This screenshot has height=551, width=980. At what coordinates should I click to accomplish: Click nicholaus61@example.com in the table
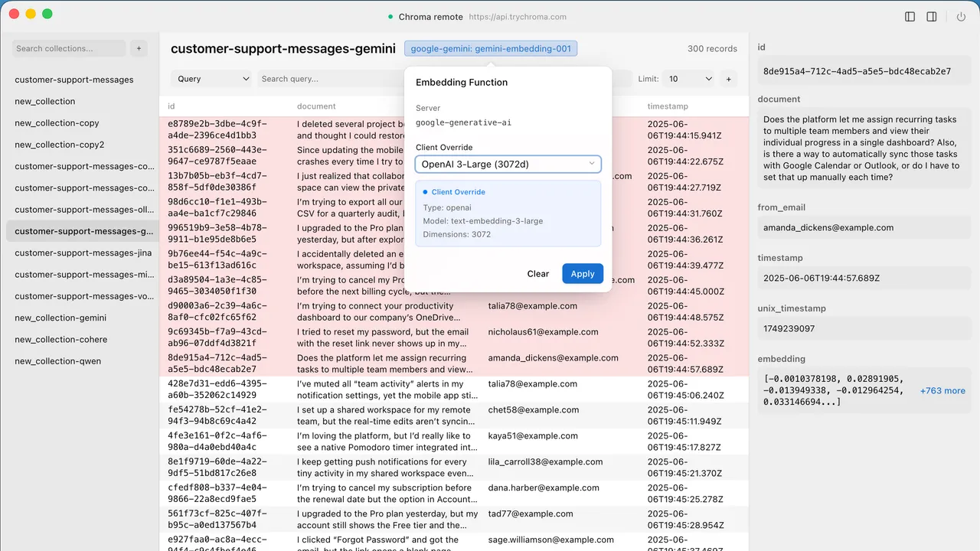(x=544, y=332)
